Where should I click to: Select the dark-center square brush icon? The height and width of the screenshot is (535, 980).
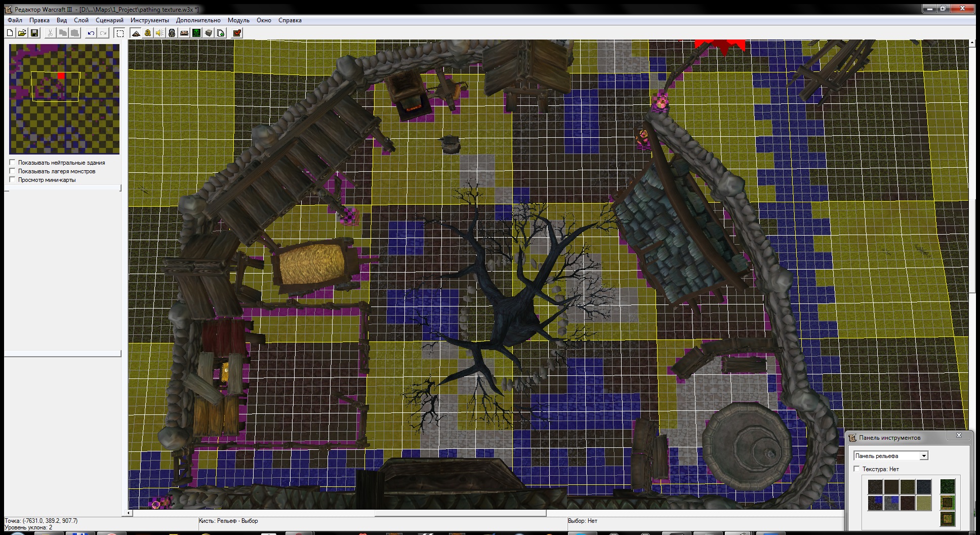(948, 503)
